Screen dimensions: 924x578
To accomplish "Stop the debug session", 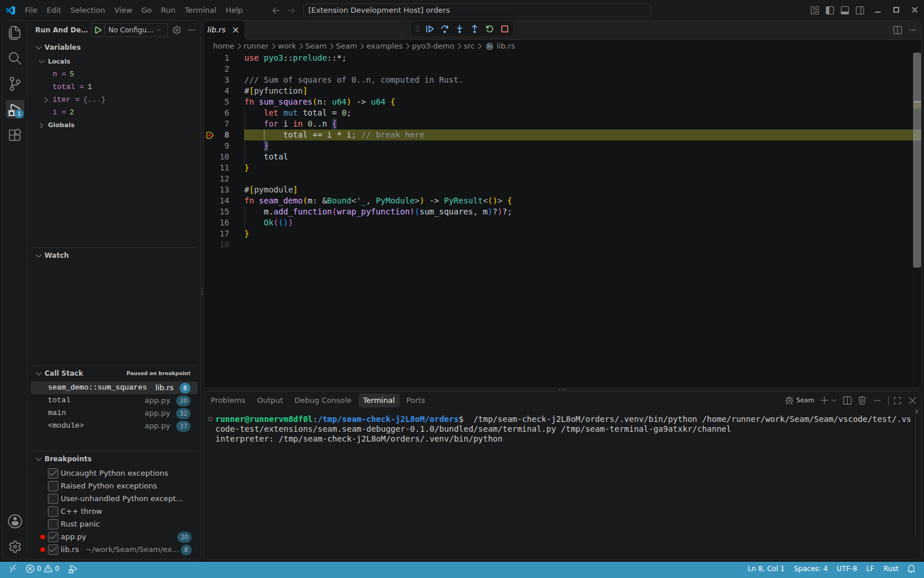I will (x=505, y=29).
